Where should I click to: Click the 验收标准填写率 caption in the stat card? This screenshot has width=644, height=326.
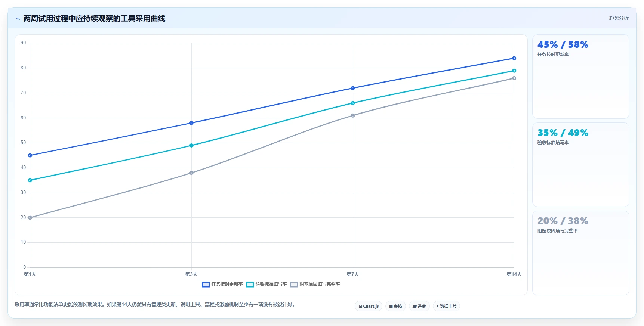click(553, 143)
